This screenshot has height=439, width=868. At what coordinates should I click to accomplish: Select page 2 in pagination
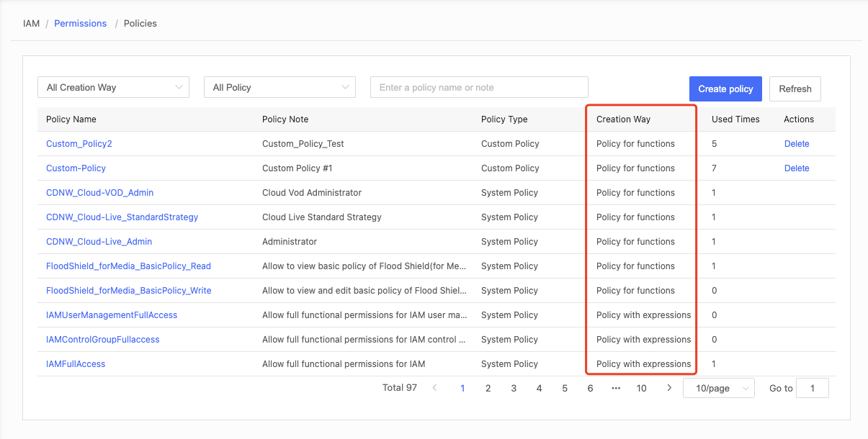[488, 388]
